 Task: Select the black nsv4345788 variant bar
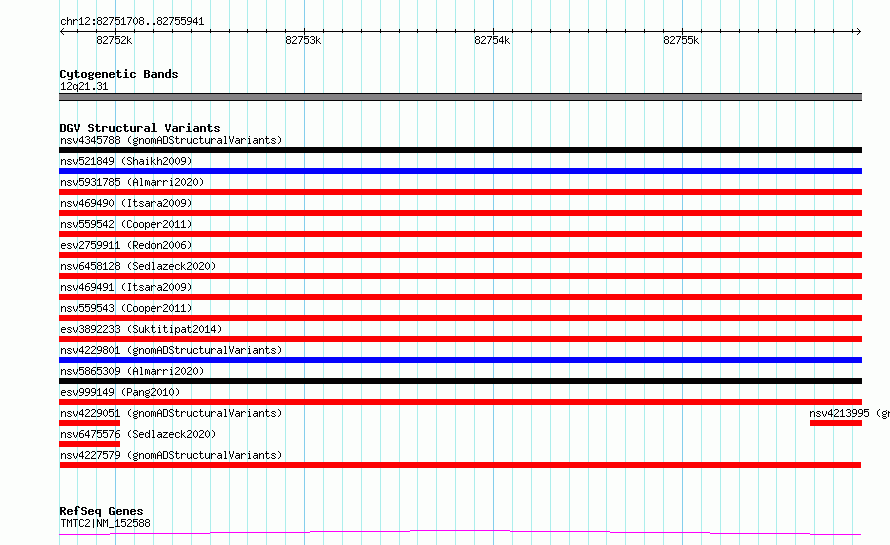460,150
